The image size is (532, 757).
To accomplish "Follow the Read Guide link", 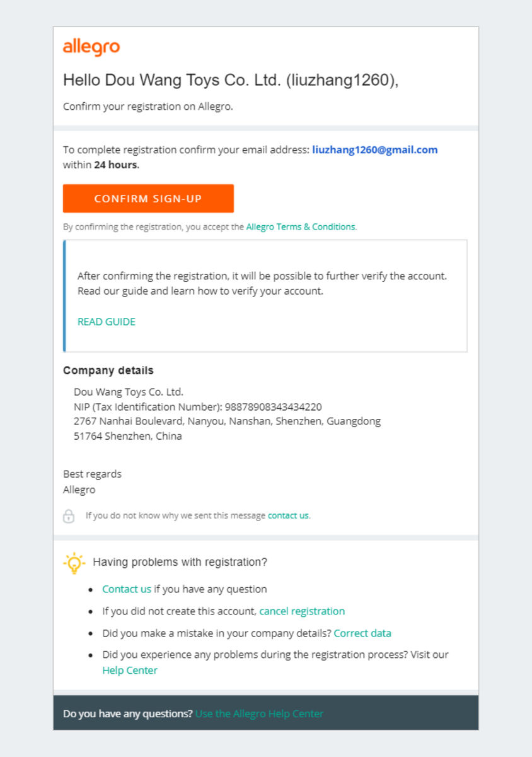I will click(x=107, y=322).
